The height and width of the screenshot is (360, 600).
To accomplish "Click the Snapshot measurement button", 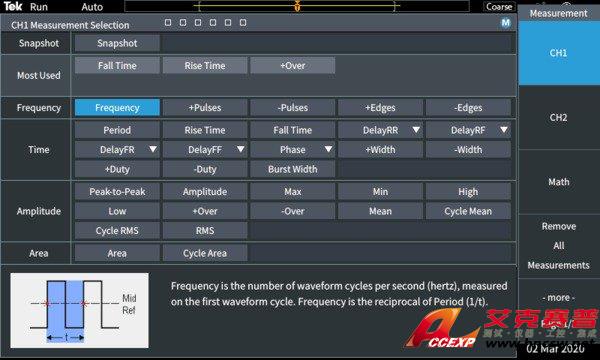I will pyautogui.click(x=117, y=43).
